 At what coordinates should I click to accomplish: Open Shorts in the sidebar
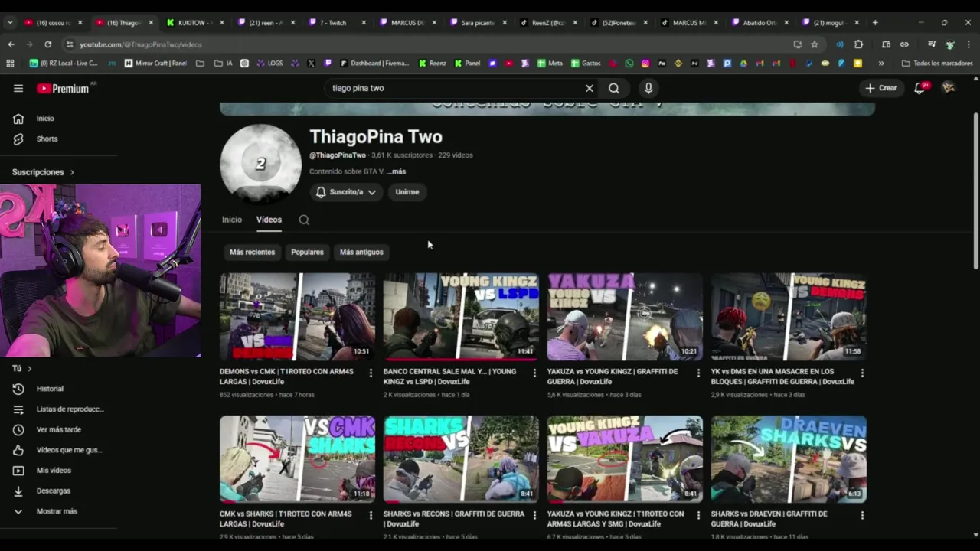pyautogui.click(x=47, y=139)
